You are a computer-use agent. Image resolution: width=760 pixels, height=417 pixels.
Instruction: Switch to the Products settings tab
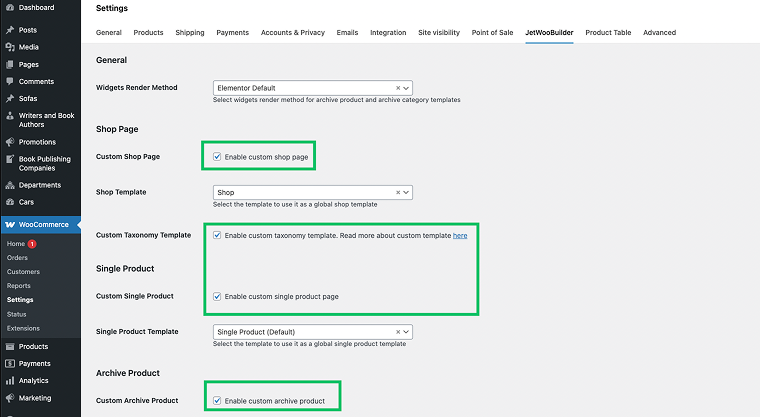pos(148,32)
